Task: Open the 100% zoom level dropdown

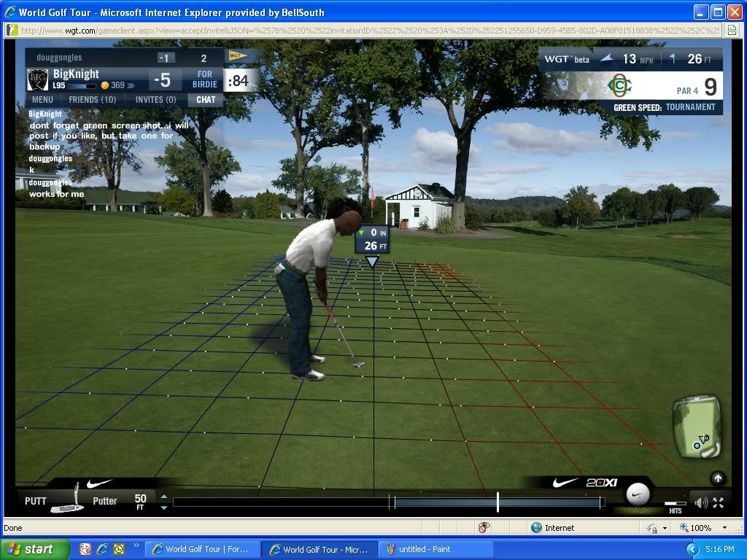Action: pos(724,527)
